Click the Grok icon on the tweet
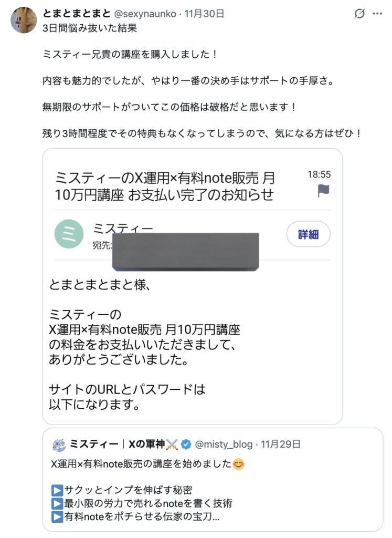The width and height of the screenshot is (392, 538). click(359, 14)
